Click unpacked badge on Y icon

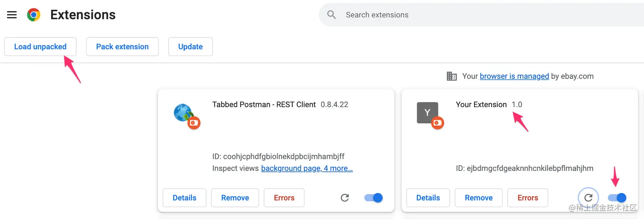437,123
